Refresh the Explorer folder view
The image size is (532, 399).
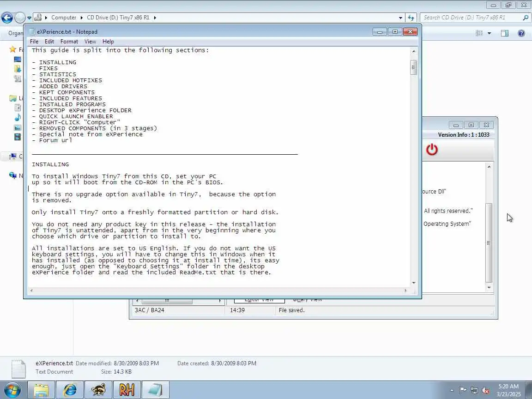coord(411,18)
